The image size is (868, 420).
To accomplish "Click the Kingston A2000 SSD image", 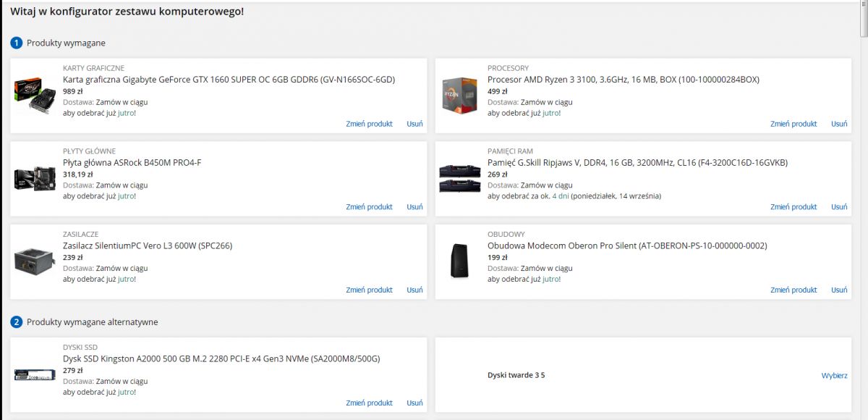I will coord(35,374).
